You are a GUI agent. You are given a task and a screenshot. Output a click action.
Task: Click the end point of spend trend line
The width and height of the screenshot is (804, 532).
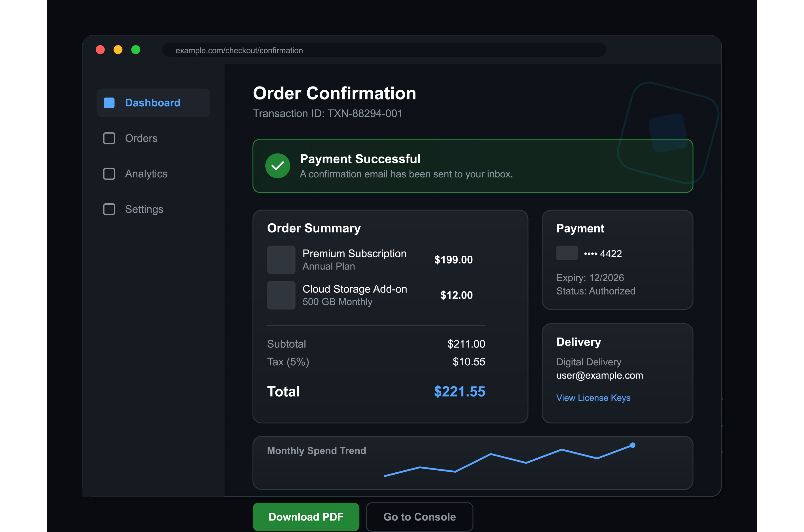click(x=632, y=445)
